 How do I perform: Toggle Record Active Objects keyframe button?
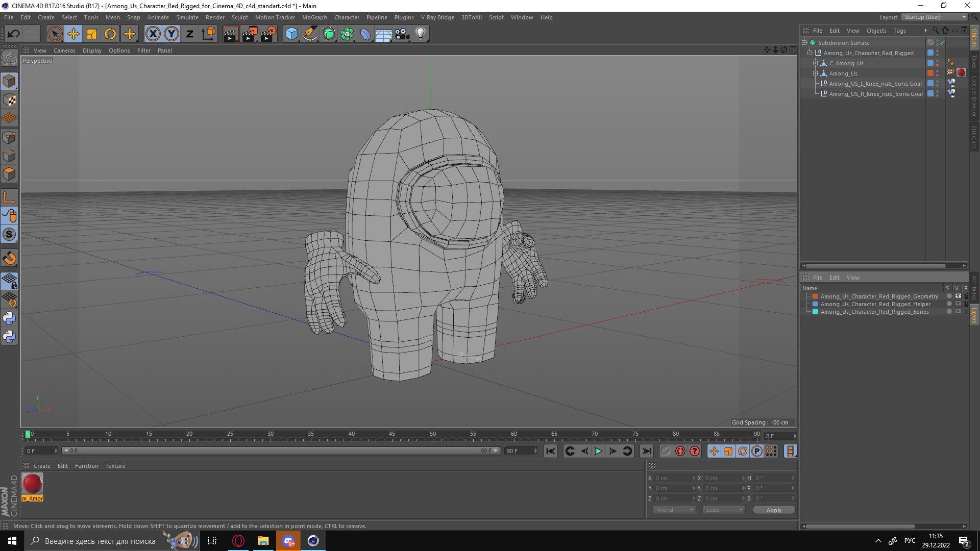666,451
